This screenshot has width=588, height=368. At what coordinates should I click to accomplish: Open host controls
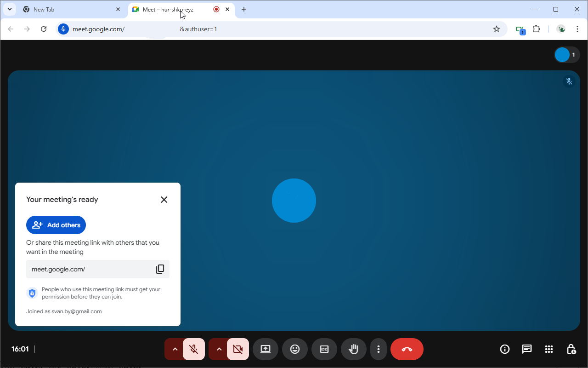coord(571,349)
